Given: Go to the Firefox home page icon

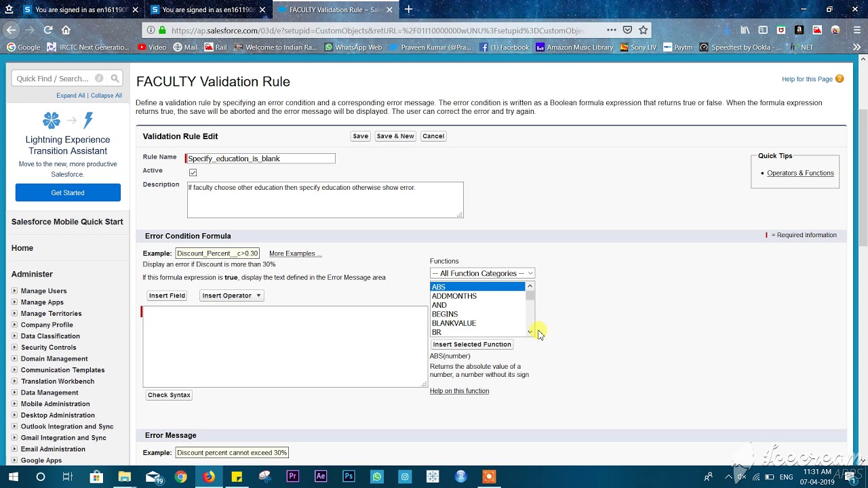Looking at the screenshot, I should point(66,30).
